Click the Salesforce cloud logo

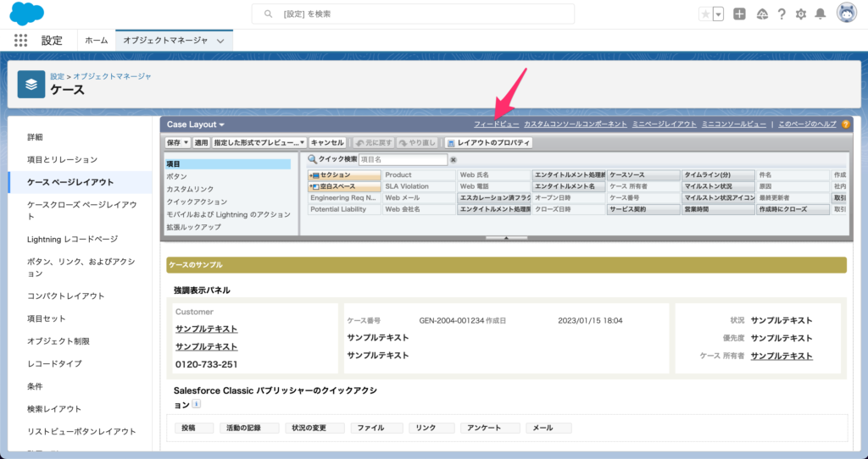(27, 14)
